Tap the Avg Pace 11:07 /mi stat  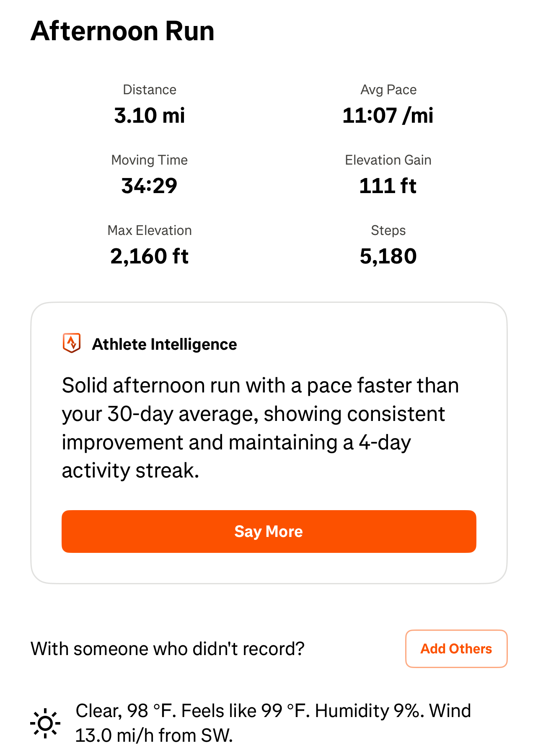pos(388,104)
